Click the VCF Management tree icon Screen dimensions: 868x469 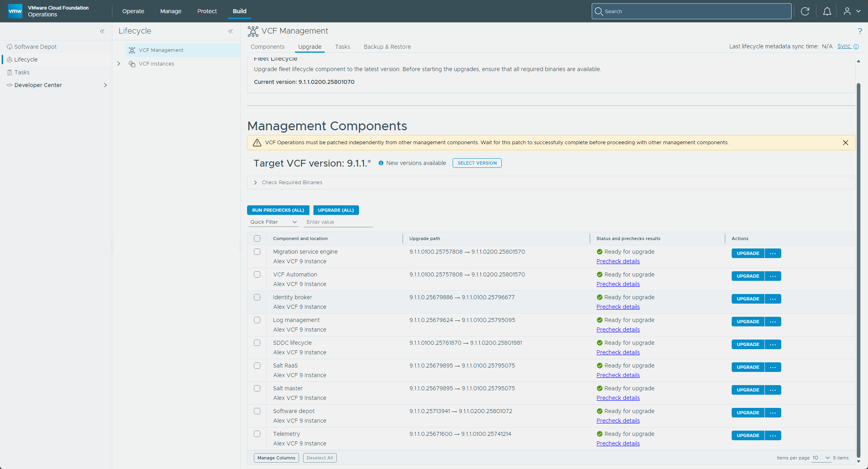coord(132,50)
